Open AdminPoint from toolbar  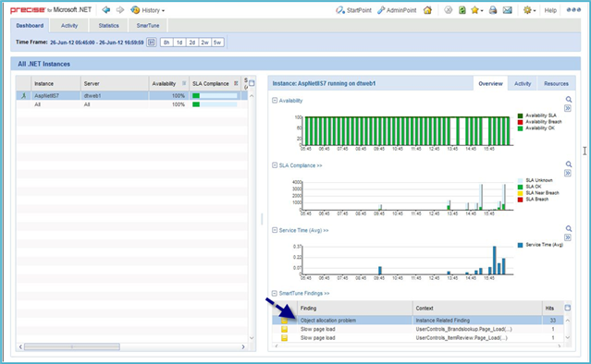point(397,10)
